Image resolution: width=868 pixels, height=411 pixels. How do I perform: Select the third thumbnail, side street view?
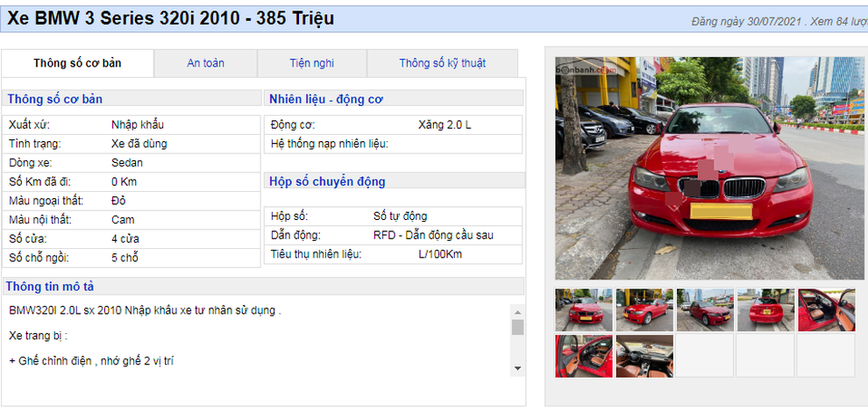click(705, 309)
